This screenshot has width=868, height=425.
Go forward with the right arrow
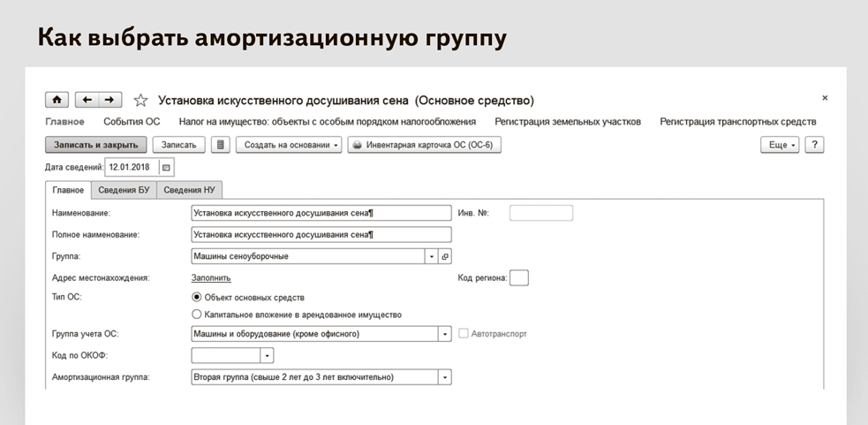[x=110, y=100]
